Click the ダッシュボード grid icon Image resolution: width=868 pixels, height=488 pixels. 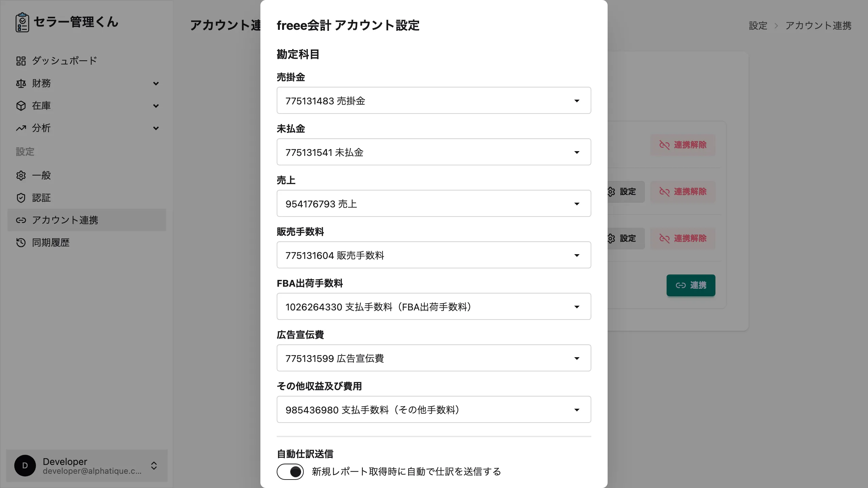tap(21, 61)
